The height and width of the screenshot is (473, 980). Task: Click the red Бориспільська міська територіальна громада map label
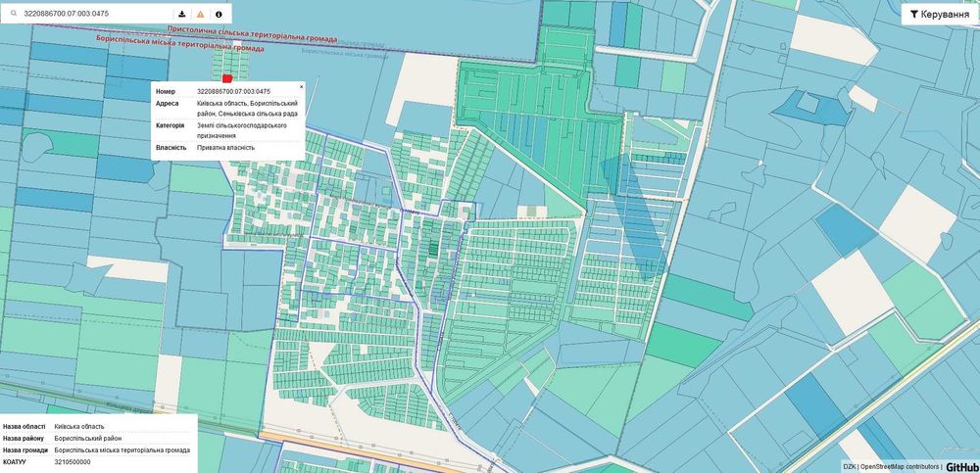181,42
